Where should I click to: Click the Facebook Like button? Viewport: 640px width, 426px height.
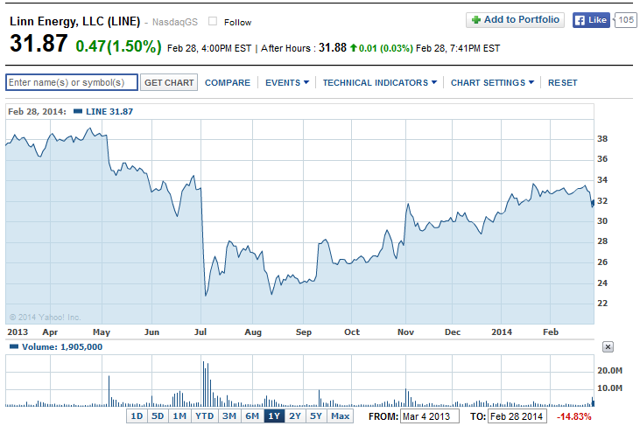[591, 20]
